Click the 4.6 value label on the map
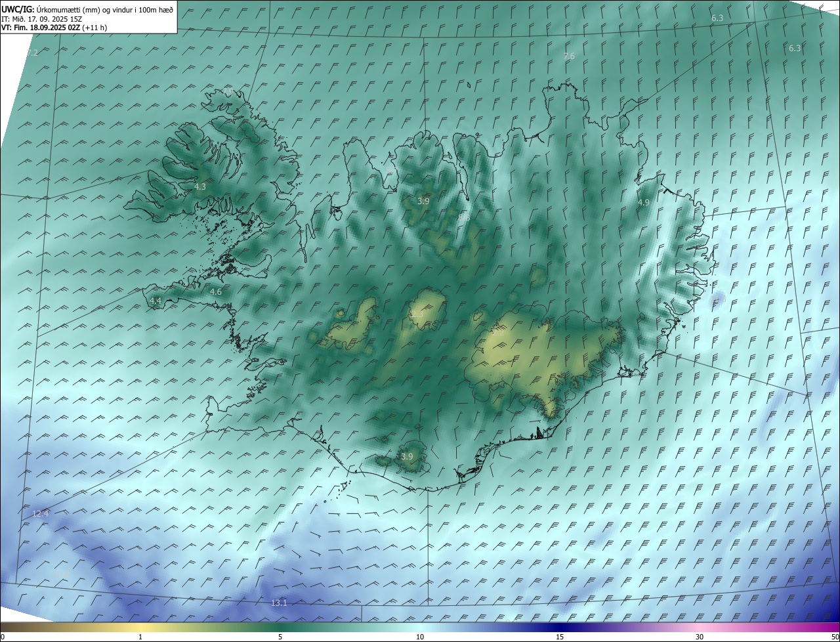The width and height of the screenshot is (840, 642). click(215, 291)
